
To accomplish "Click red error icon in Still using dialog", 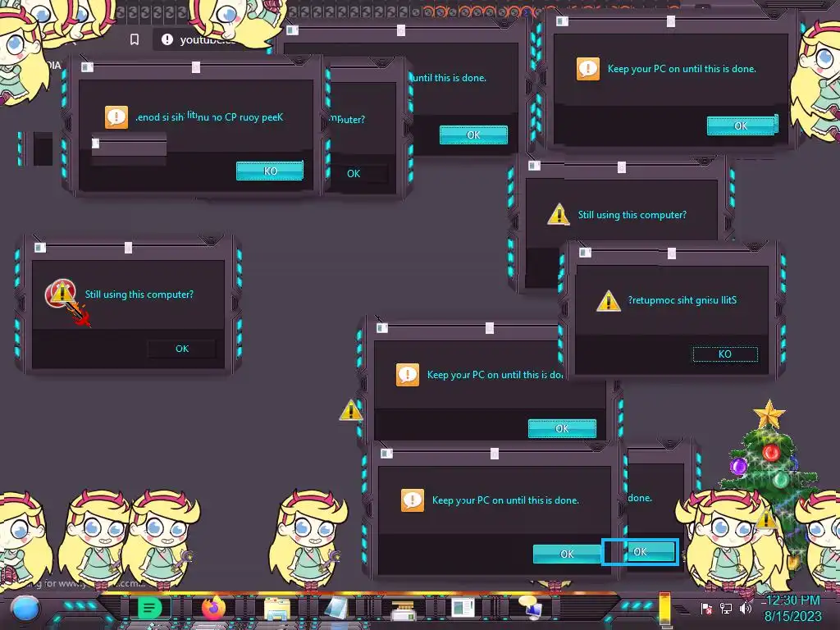I will click(x=61, y=294).
